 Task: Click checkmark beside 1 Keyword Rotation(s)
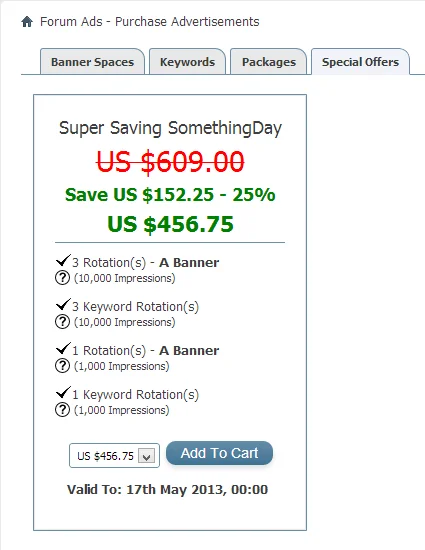click(x=63, y=393)
